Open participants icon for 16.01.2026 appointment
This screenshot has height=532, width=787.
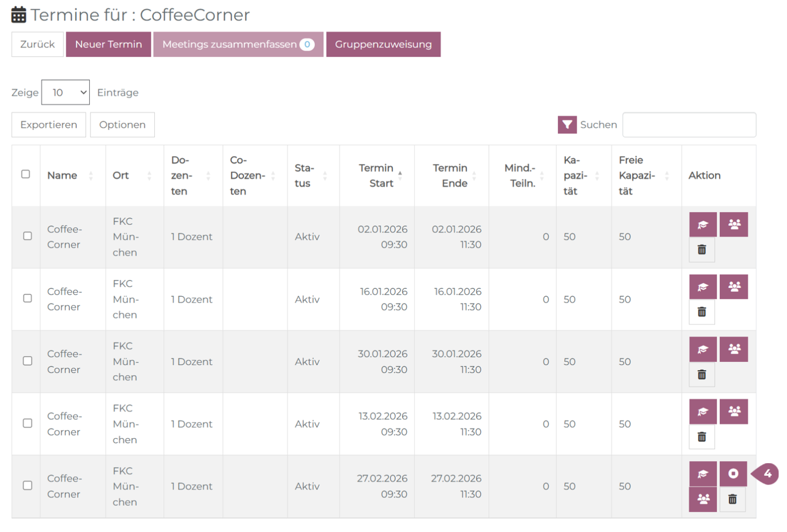(733, 287)
